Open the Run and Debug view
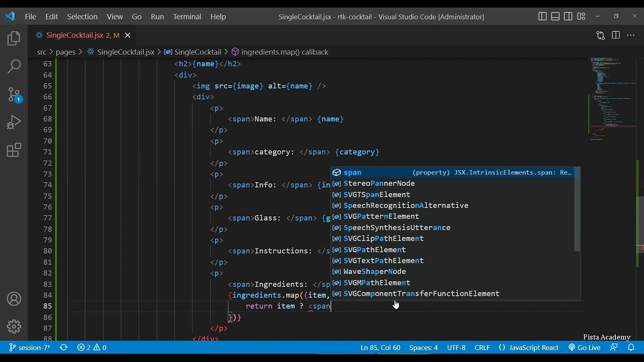This screenshot has width=644, height=362. point(14,122)
